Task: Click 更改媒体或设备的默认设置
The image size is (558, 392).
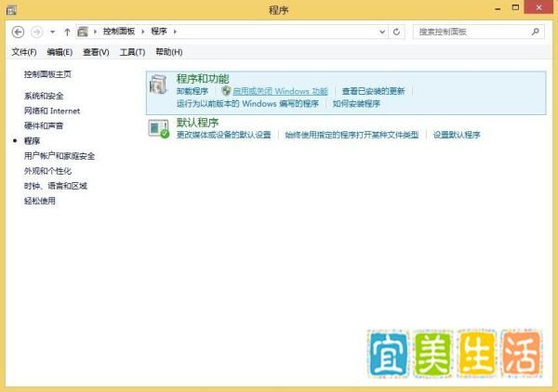Action: (x=224, y=135)
